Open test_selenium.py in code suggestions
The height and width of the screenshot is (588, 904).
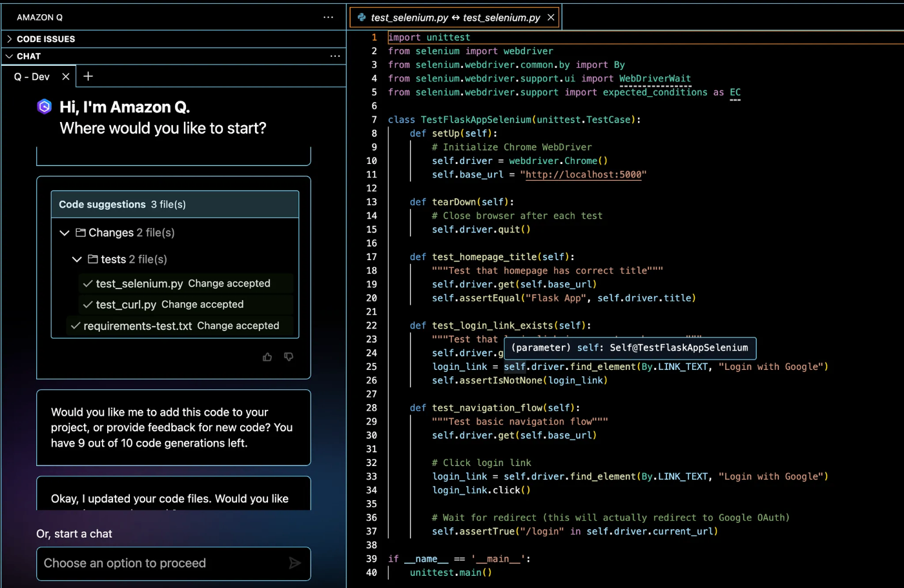click(x=139, y=283)
